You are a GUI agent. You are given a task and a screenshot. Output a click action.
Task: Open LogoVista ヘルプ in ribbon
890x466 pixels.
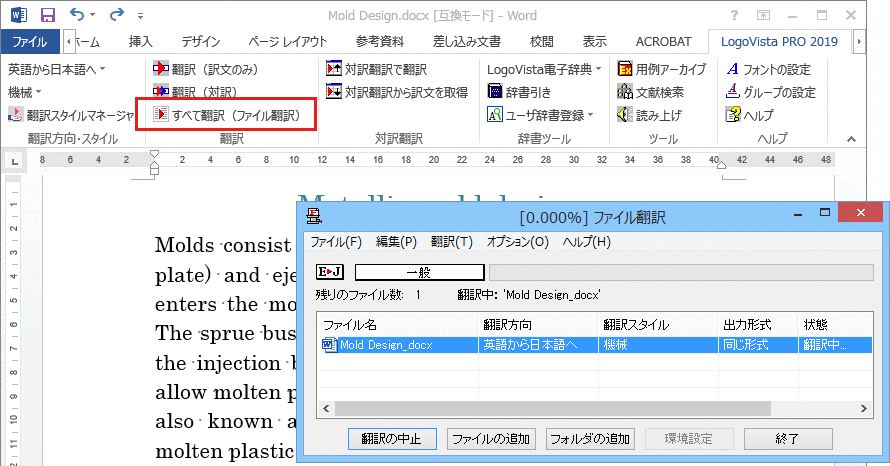pos(749,115)
